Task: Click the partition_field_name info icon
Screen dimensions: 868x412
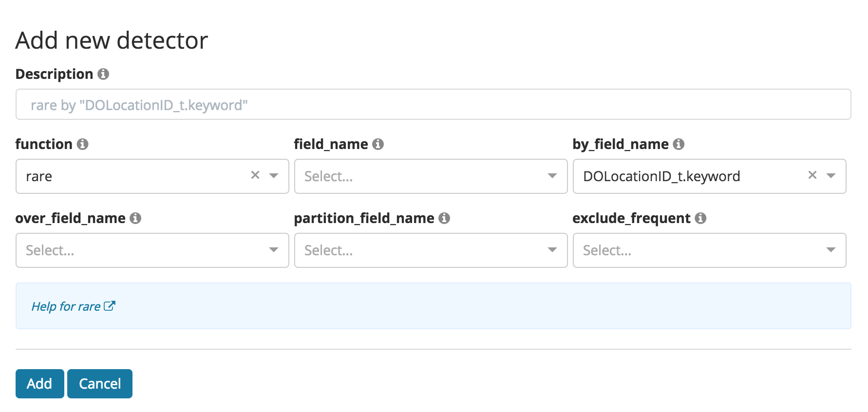Action: (444, 218)
